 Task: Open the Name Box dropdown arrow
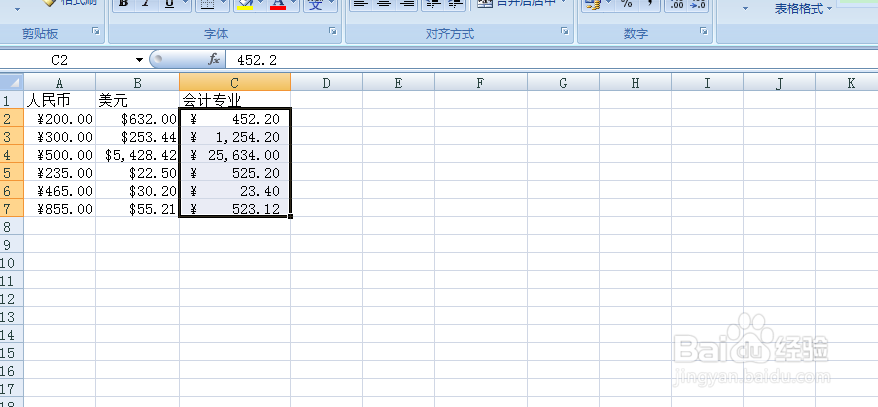tap(139, 60)
